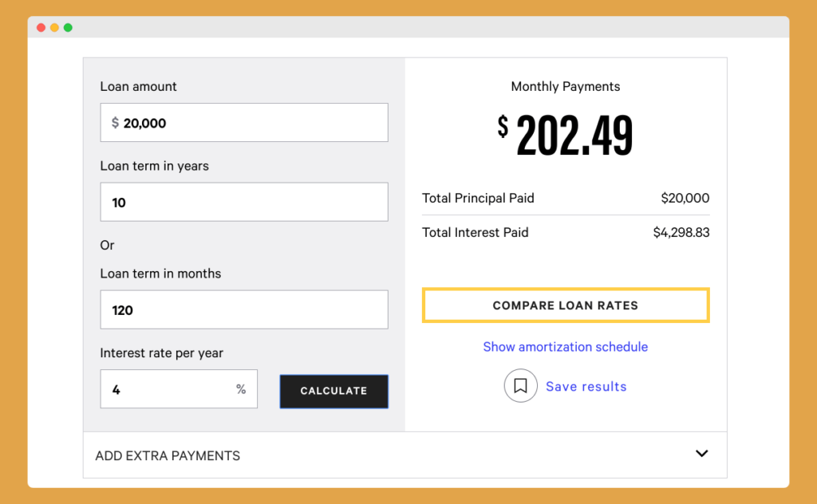817x504 pixels.
Task: Click the dollar sign in Loan amount
Action: pyautogui.click(x=115, y=123)
